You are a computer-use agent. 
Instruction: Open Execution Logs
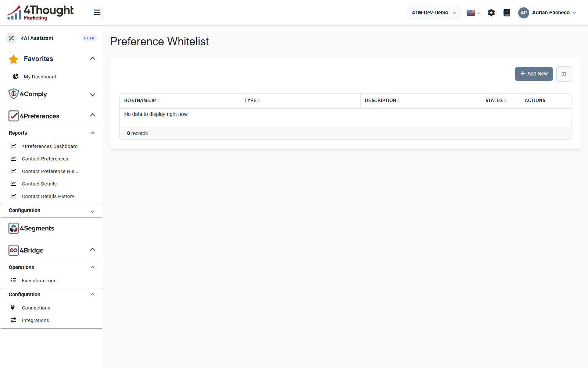click(39, 281)
